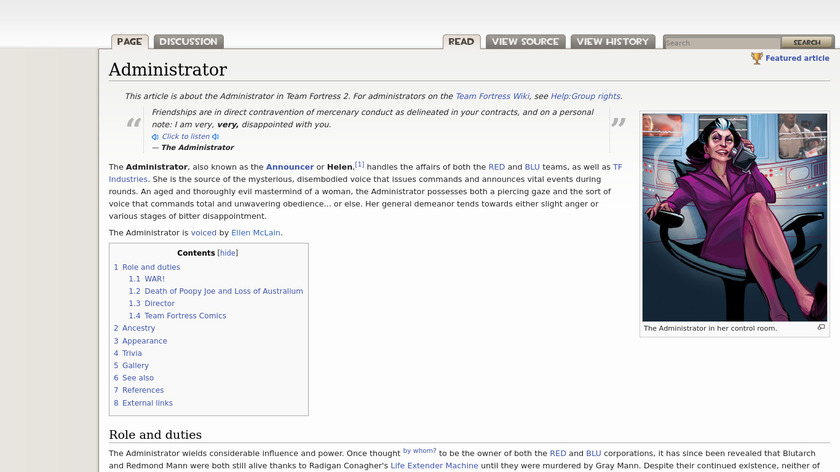Screen dimensions: 840x472
Task: Open the Ellen McLain link
Action: click(x=256, y=233)
